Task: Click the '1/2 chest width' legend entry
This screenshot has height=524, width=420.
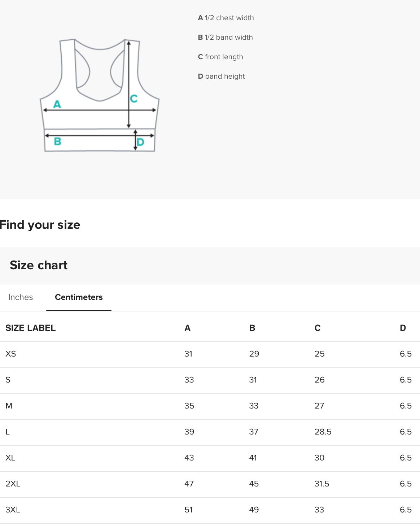Action: pos(226,18)
